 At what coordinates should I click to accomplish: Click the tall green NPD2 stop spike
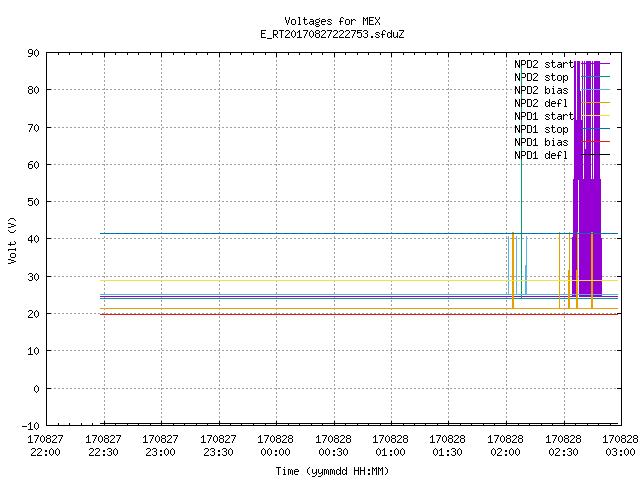click(521, 180)
